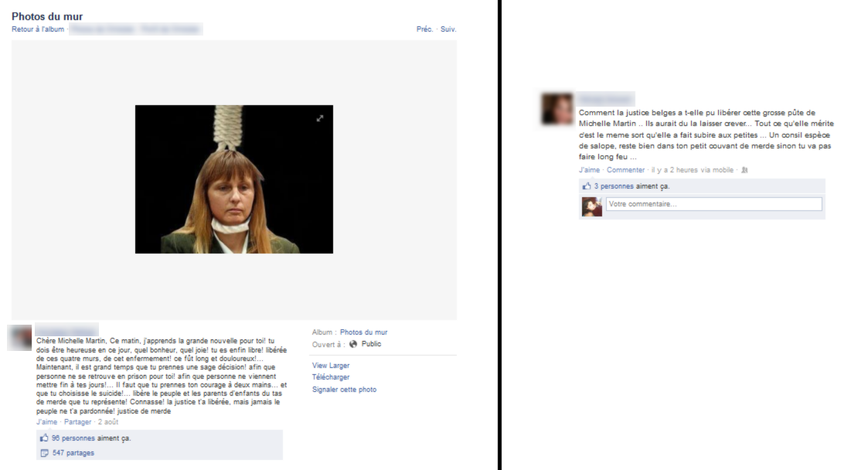
Task: Share the photo using Partager
Action: tap(77, 422)
